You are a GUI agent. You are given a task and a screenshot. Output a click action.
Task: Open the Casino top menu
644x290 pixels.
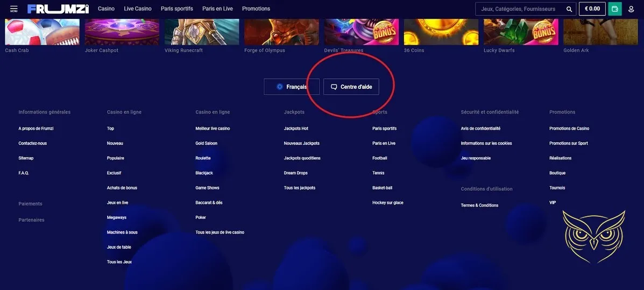tap(106, 9)
